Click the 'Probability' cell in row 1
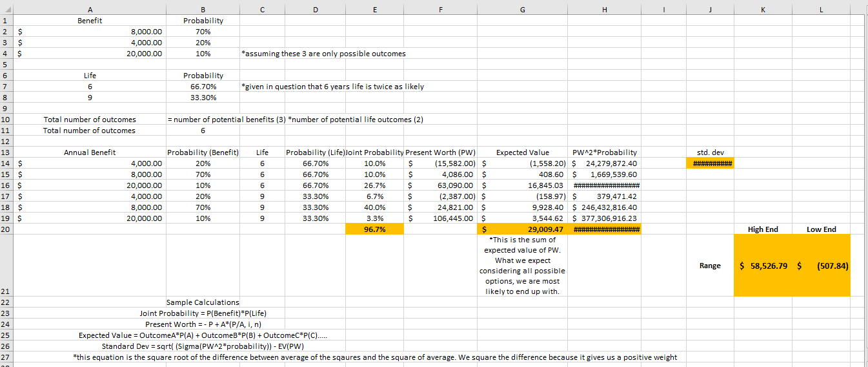Image resolution: width=868 pixels, height=367 pixels. click(203, 21)
